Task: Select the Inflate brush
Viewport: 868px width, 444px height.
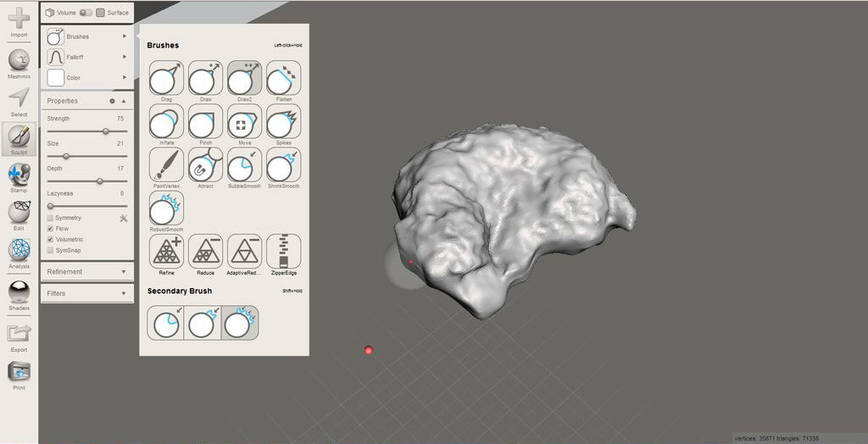Action: (167, 121)
